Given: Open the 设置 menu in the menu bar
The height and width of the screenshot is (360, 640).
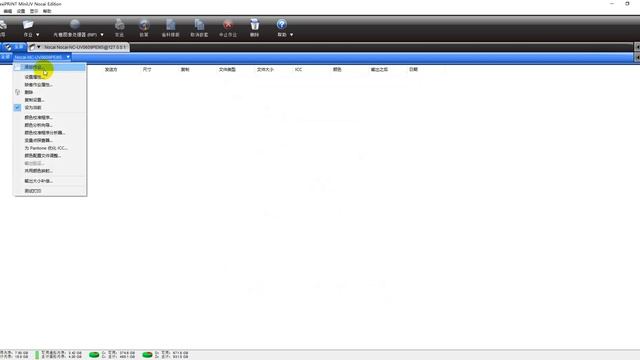Looking at the screenshot, I should pyautogui.click(x=21, y=11).
